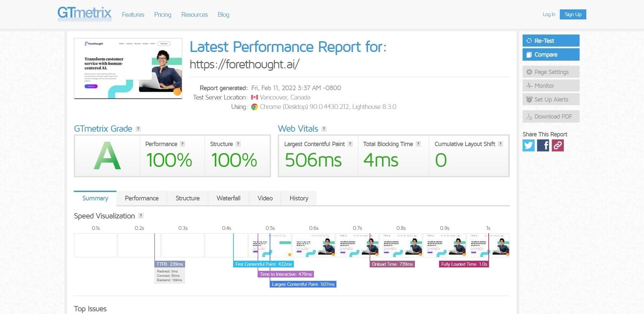Click Vancouver, Canada location text
644x314 pixels.
pyautogui.click(x=285, y=97)
